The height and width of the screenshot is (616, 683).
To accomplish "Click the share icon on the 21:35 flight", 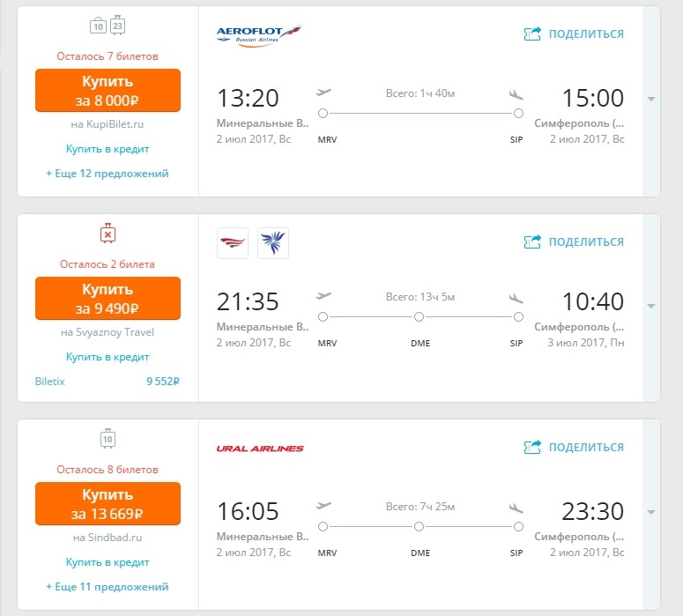I will pos(532,241).
